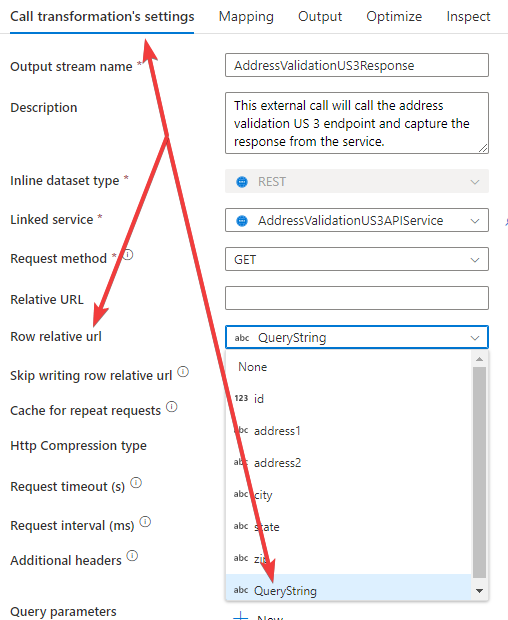This screenshot has height=620, width=508.
Task: Go to the Inspect tab
Action: pyautogui.click(x=468, y=17)
